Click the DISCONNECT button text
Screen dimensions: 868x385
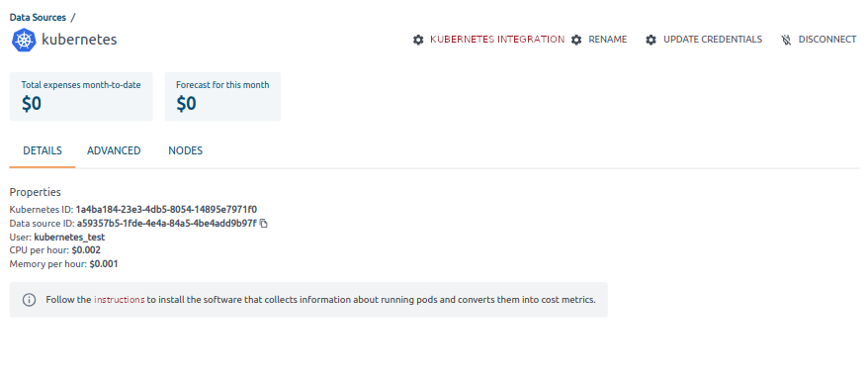[x=827, y=40]
